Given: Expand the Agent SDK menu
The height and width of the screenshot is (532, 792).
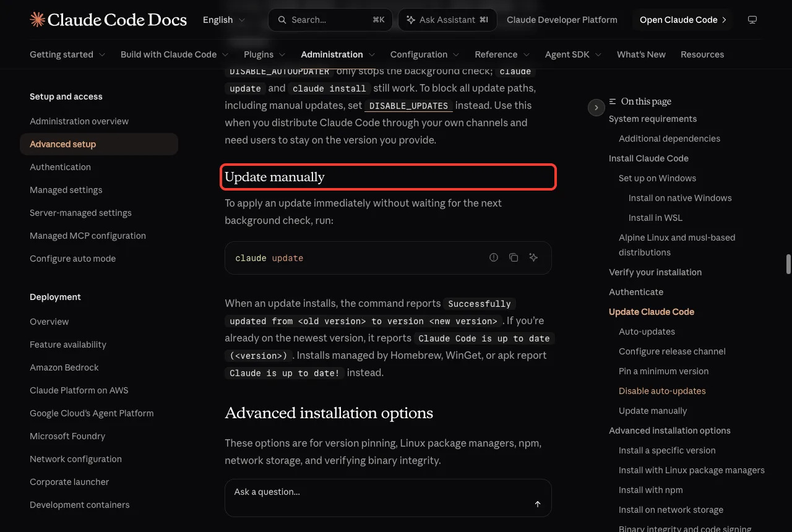Looking at the screenshot, I should [574, 54].
